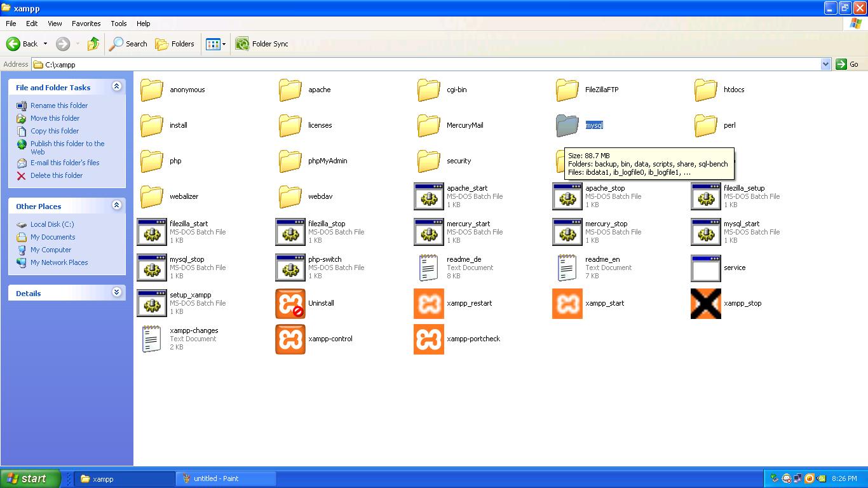Select the xampp_start orange icon

(567, 304)
